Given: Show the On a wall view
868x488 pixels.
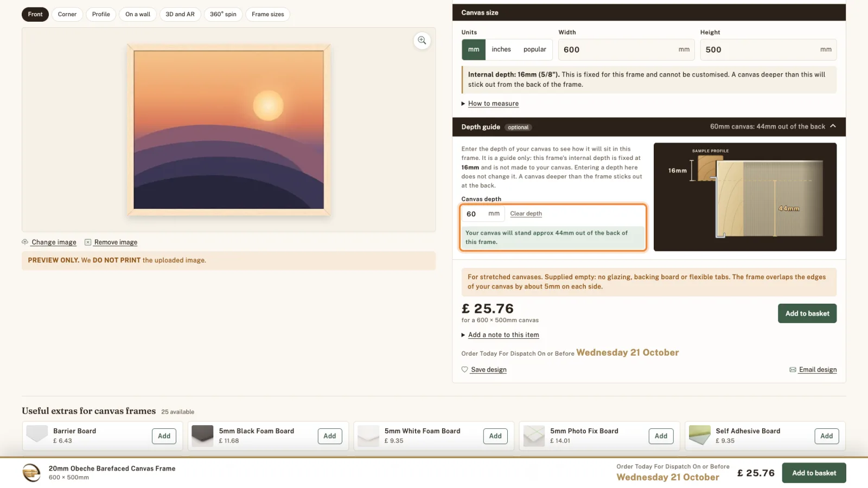Looking at the screenshot, I should (x=138, y=14).
